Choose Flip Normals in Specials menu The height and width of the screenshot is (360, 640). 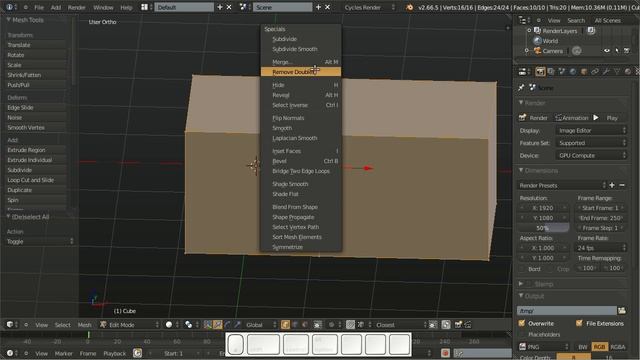point(301,118)
